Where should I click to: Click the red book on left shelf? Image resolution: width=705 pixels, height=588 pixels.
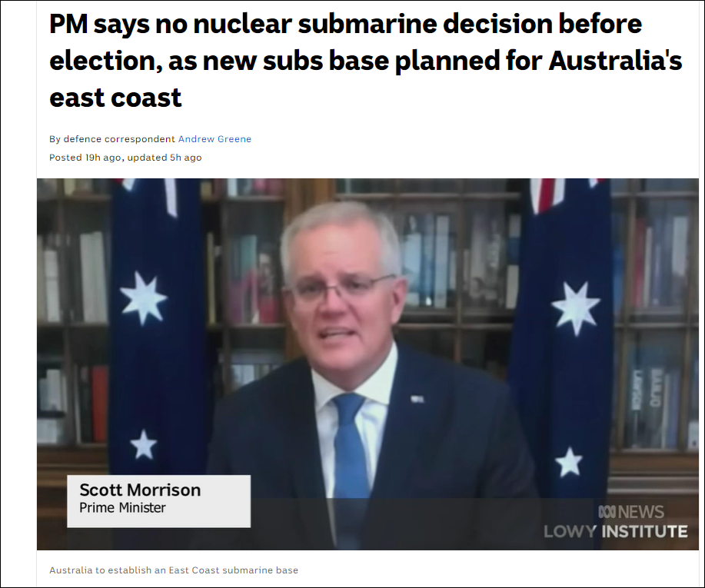[99, 404]
